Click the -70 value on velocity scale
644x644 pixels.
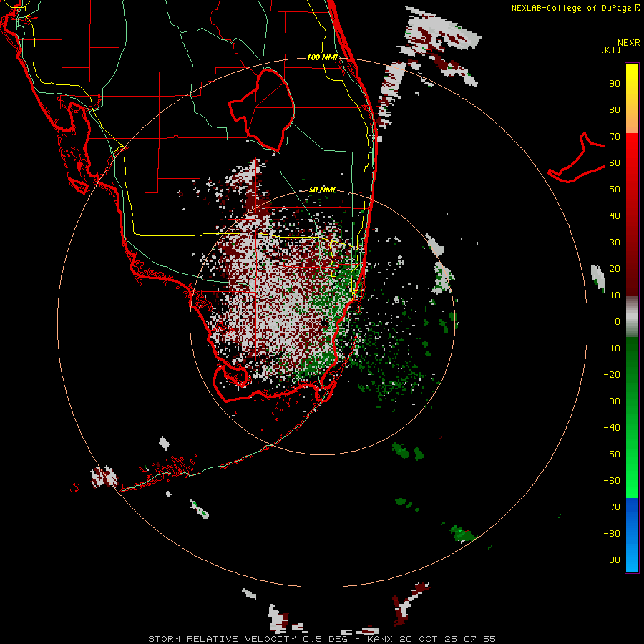pyautogui.click(x=612, y=507)
